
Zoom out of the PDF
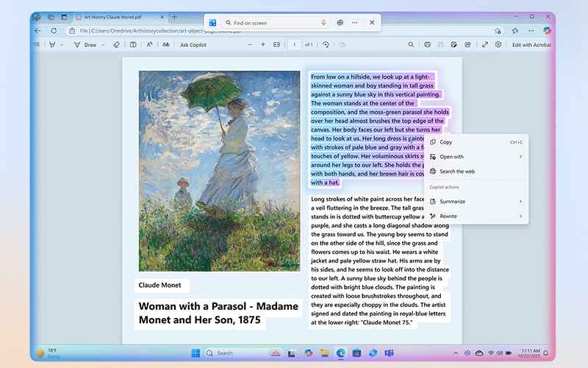[x=250, y=45]
